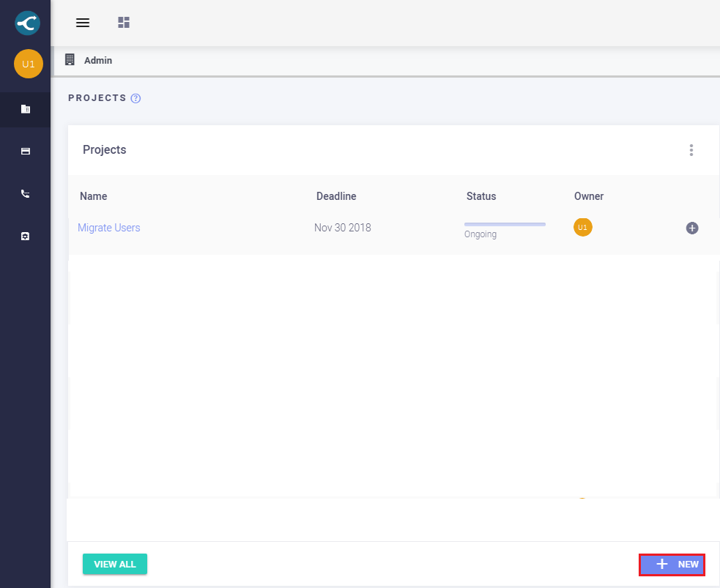The width and height of the screenshot is (720, 588).
Task: Open the U1 user avatar in sidebar
Action: [x=29, y=64]
